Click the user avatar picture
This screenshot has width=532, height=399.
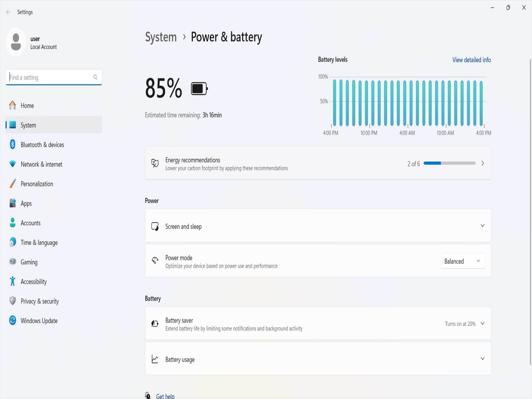tap(16, 42)
